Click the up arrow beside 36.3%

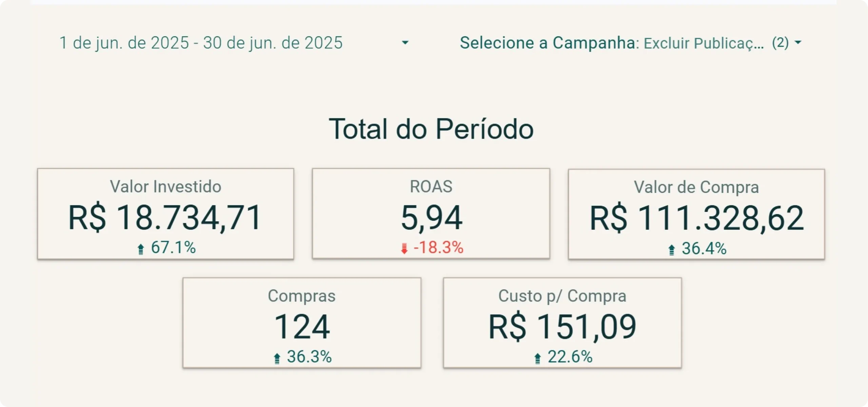pyautogui.click(x=277, y=358)
